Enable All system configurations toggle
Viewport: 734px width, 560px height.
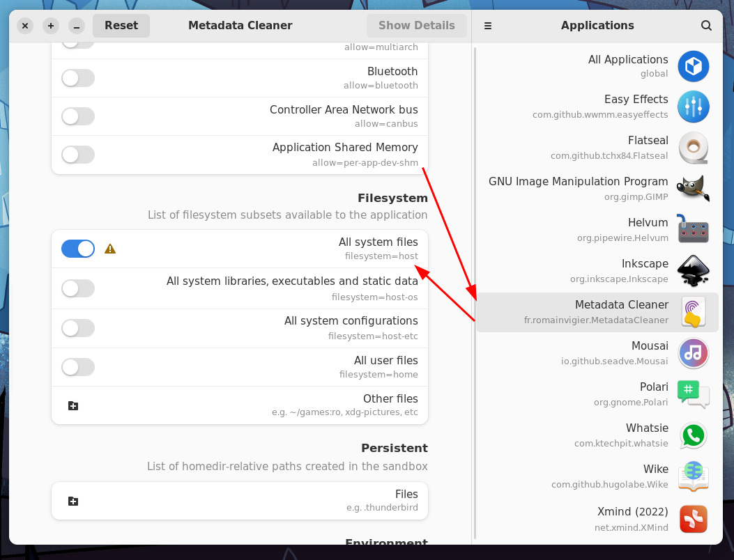click(78, 328)
